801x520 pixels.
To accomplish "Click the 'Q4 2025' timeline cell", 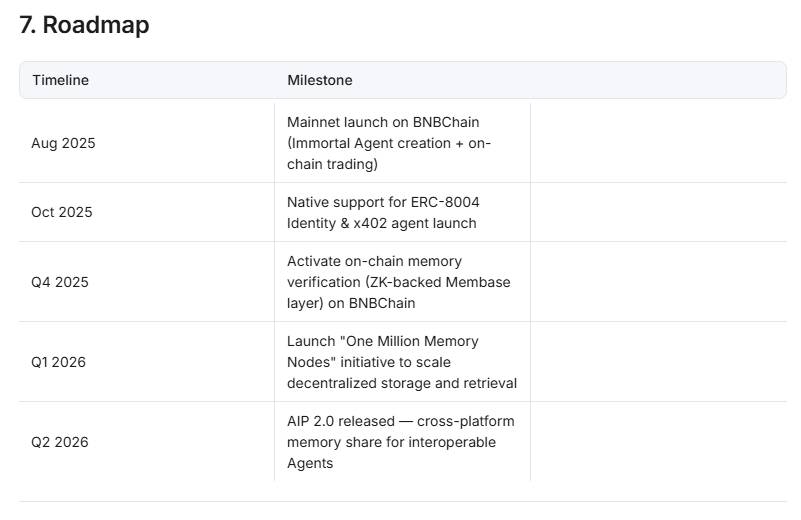I will pos(60,282).
